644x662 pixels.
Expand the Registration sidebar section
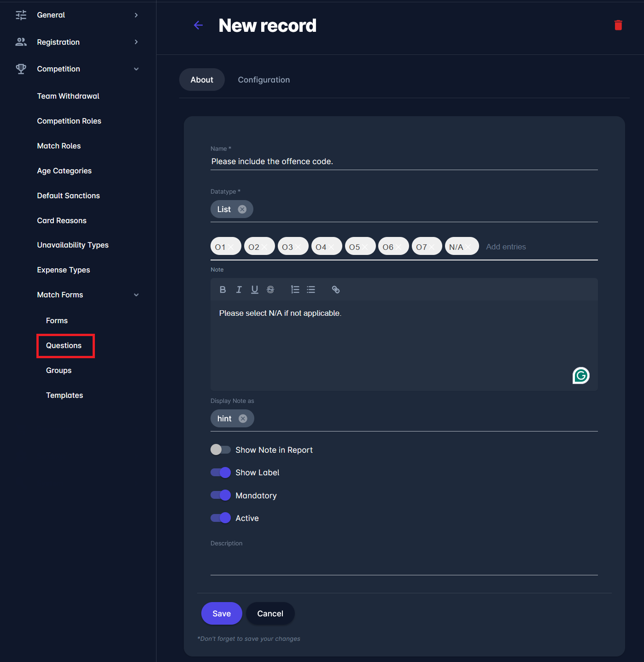(x=136, y=42)
